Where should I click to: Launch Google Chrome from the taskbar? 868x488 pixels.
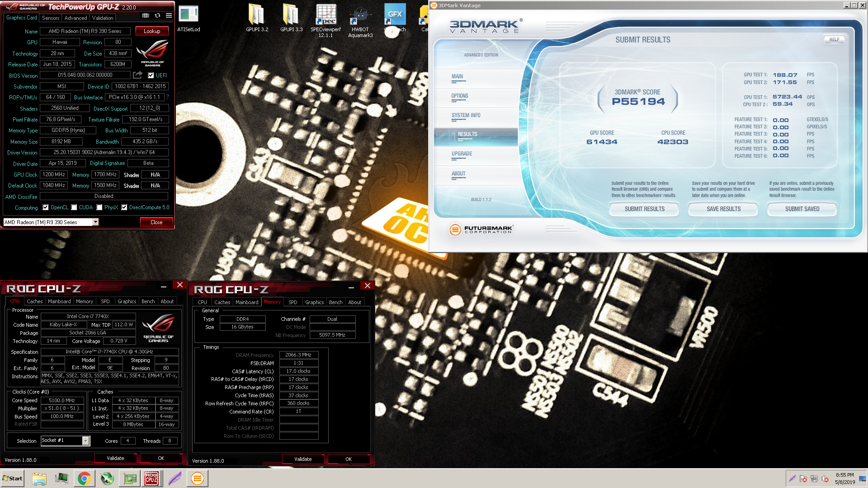(x=84, y=479)
